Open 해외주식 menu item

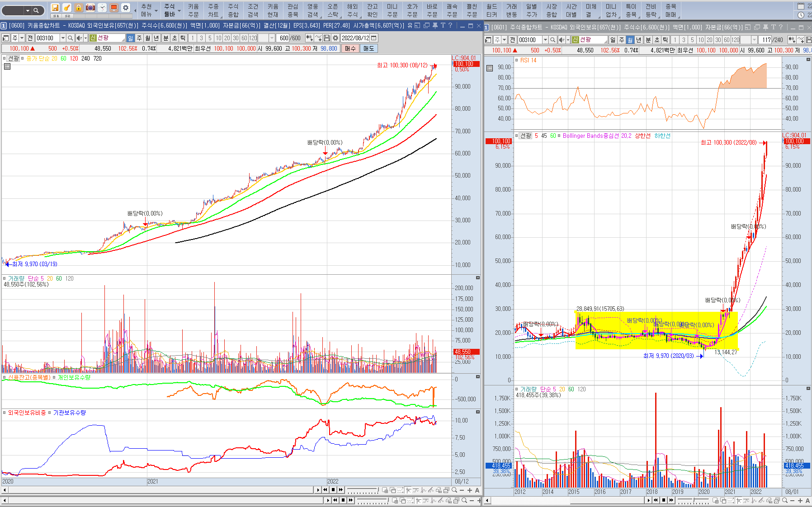click(353, 10)
